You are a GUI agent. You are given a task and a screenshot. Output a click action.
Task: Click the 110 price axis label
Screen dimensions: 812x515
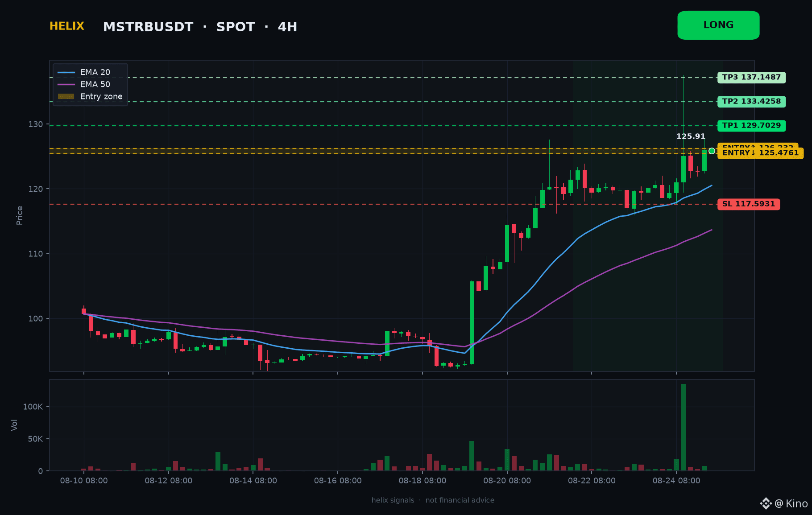coord(36,254)
